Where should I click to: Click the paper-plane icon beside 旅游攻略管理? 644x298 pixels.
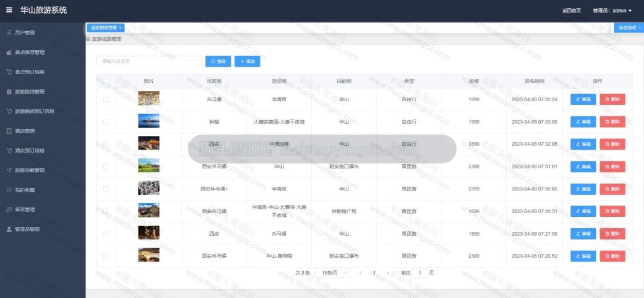tap(9, 170)
